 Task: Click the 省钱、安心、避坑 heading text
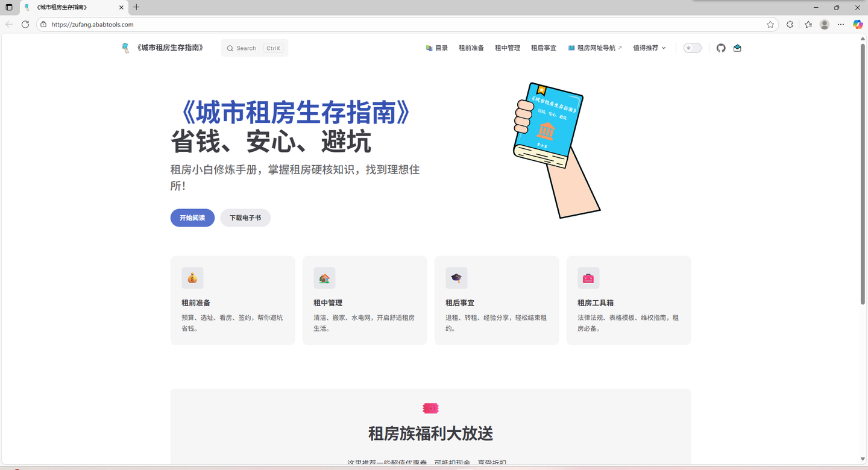click(271, 142)
